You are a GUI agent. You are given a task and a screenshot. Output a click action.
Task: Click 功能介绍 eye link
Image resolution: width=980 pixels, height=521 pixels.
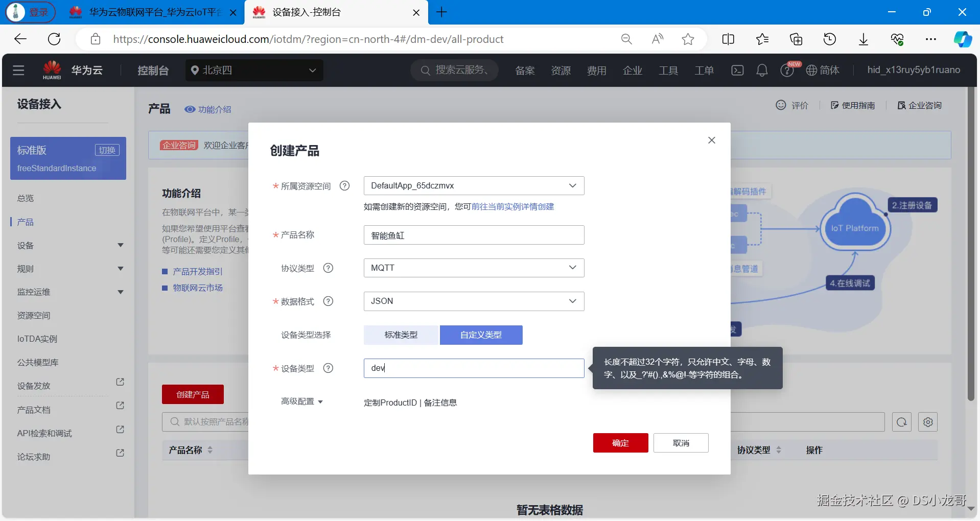pos(208,109)
